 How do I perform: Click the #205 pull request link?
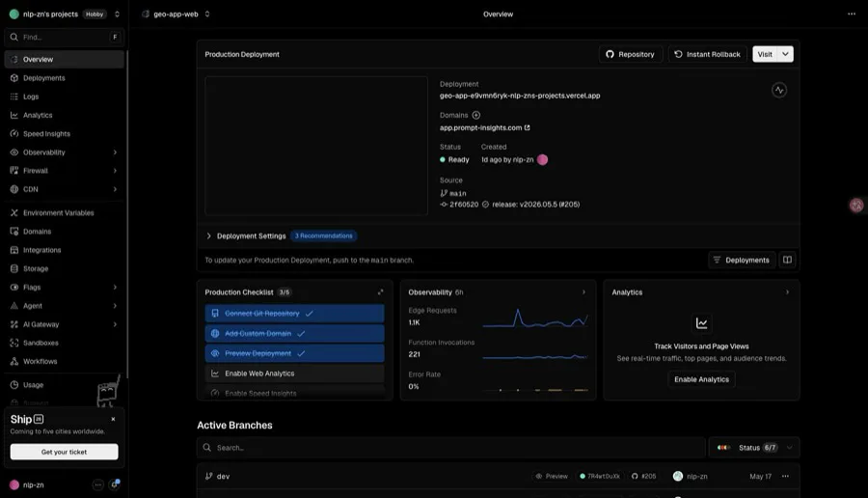click(644, 477)
